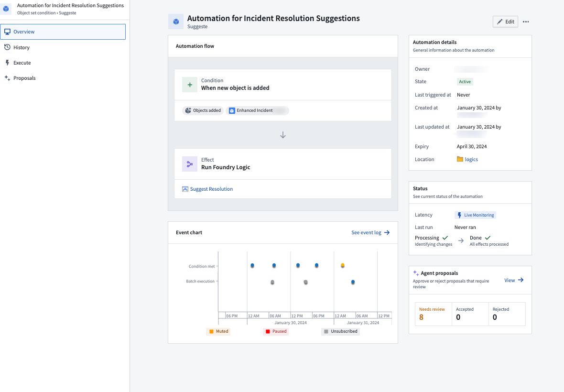Click the gray Unsubscribed color swatch

click(x=326, y=332)
